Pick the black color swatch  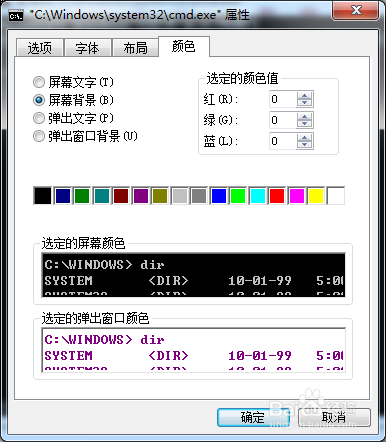(x=43, y=196)
